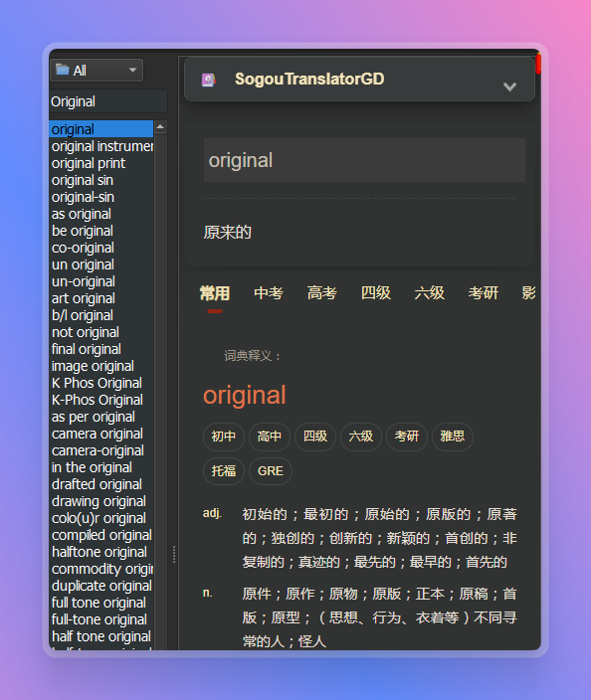Select 'drawing original' list entry
The image size is (591, 700).
(100, 501)
